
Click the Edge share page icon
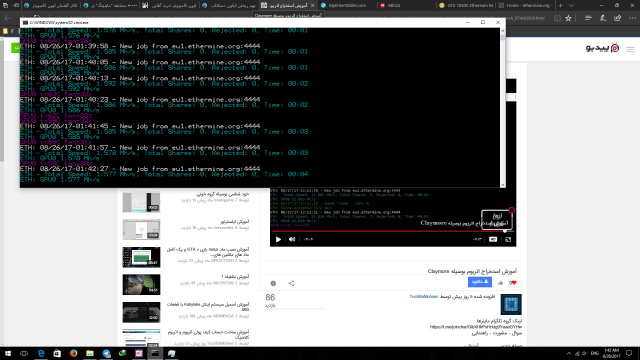[x=618, y=18]
